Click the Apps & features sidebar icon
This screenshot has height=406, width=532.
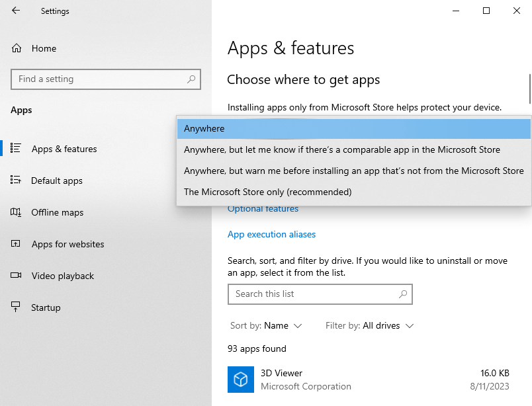click(x=17, y=149)
